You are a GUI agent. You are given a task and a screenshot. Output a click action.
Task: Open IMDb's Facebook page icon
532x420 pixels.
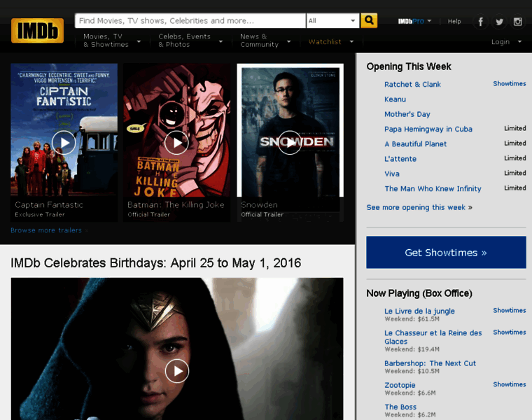pos(480,22)
